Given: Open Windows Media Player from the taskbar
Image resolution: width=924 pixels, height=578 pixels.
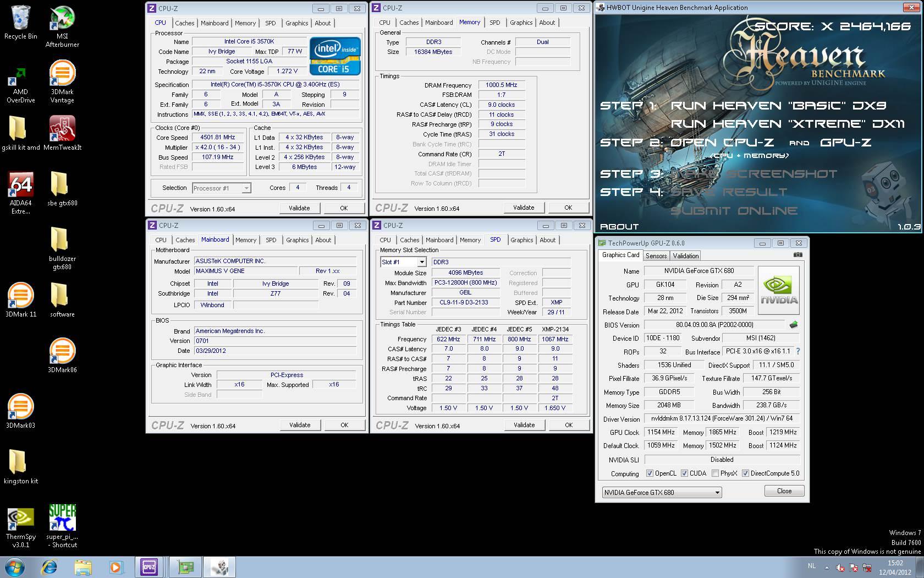Looking at the screenshot, I should tap(116, 567).
